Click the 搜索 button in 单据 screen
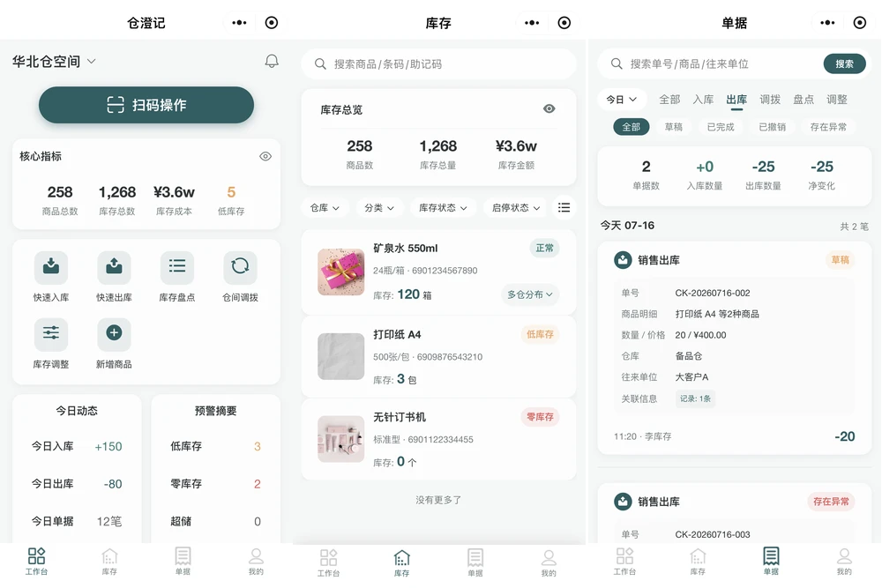The image size is (882, 588). [x=844, y=64]
